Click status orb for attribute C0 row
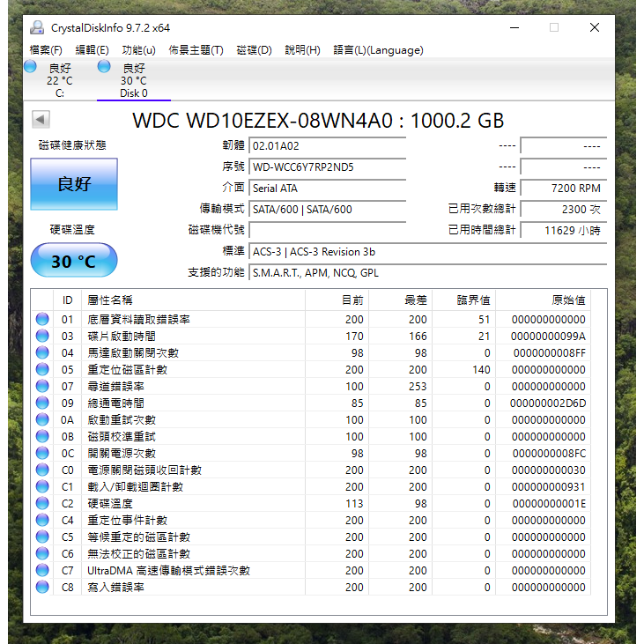 [x=42, y=470]
